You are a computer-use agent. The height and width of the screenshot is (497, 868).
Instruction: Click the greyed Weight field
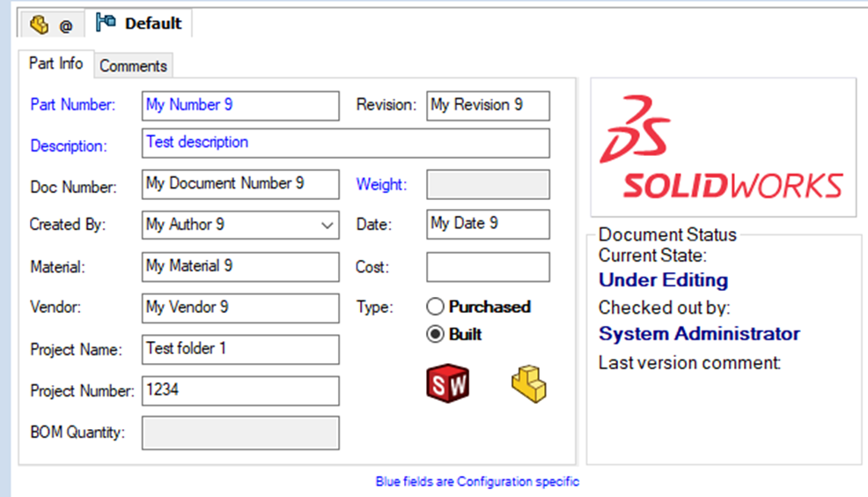click(x=488, y=184)
